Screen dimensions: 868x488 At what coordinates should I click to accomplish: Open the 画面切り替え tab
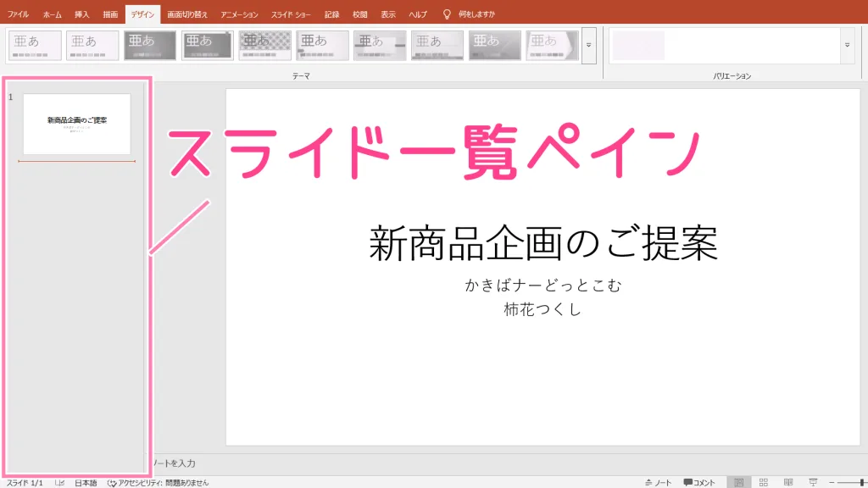[187, 14]
